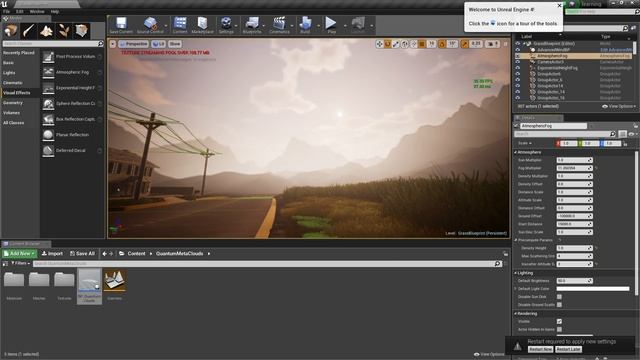Select the Landscape mode icon

click(46, 31)
